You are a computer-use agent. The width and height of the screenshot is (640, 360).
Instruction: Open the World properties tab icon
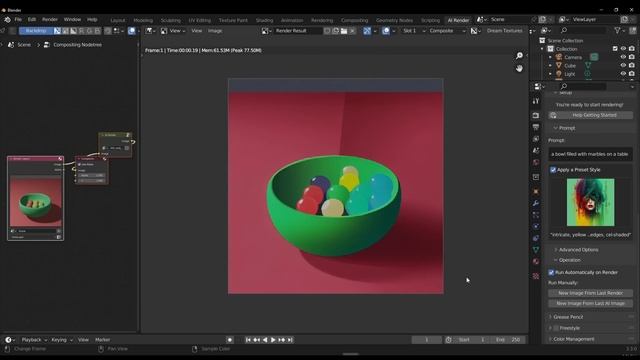point(536,162)
